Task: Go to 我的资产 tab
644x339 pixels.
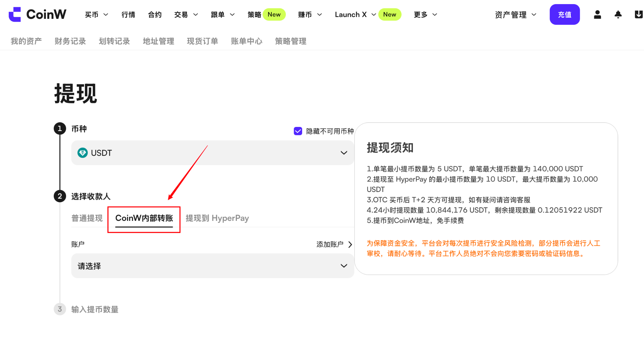Action: coord(26,41)
